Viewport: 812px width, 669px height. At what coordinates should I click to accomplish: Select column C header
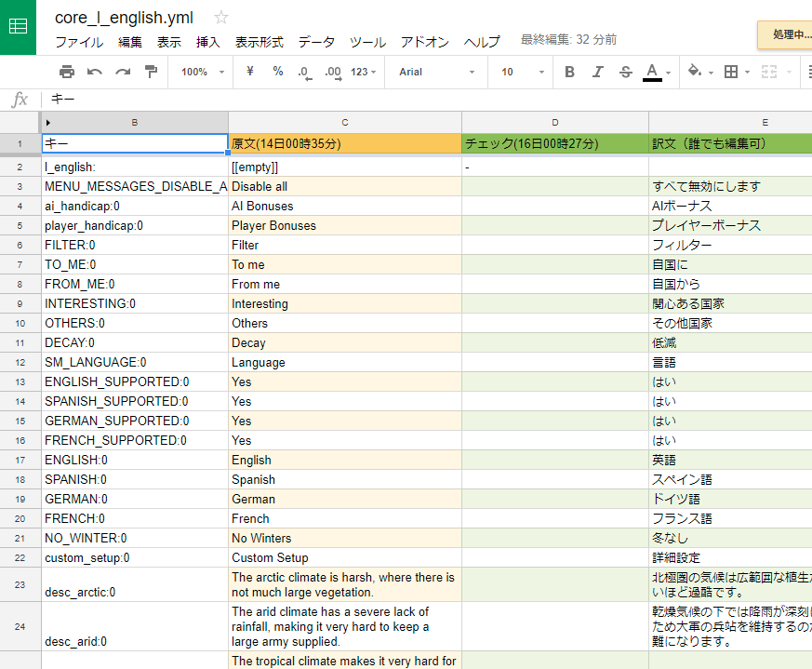coord(345,123)
